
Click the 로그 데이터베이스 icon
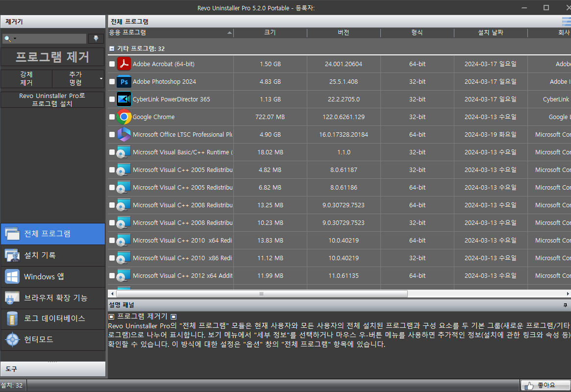coord(12,318)
